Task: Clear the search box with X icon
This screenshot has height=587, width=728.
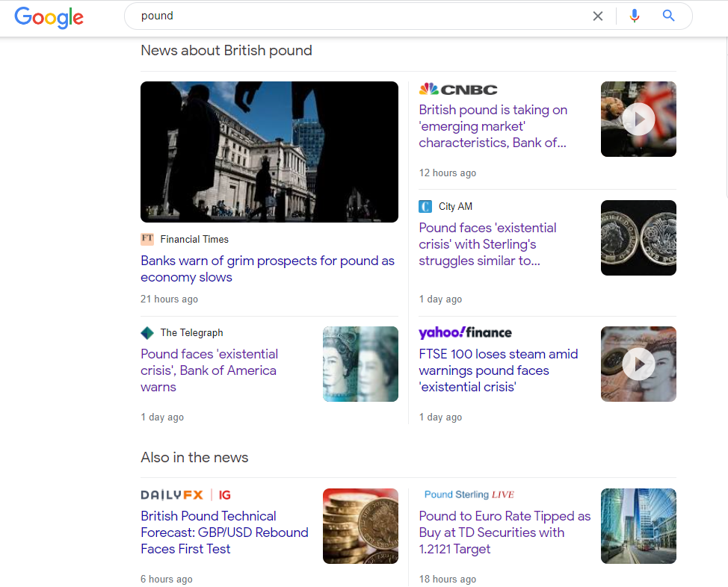Action: 597,16
